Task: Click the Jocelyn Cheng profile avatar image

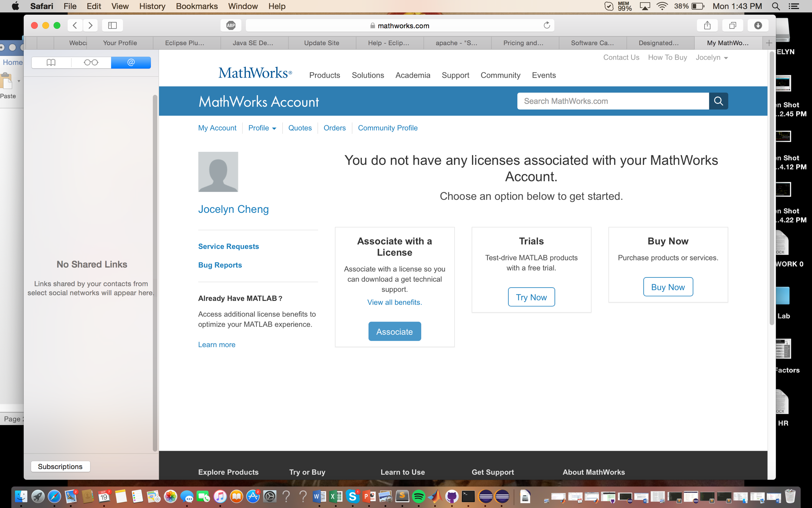Action: [x=218, y=172]
